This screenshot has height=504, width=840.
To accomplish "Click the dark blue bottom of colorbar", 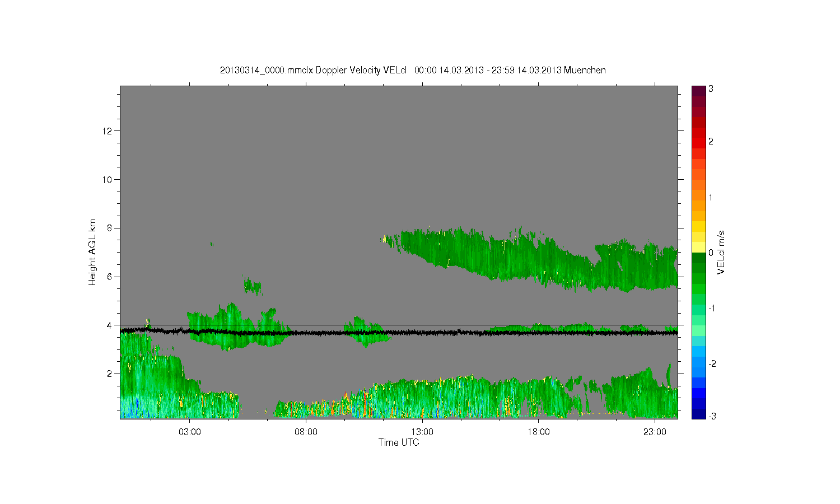I will pyautogui.click(x=698, y=414).
